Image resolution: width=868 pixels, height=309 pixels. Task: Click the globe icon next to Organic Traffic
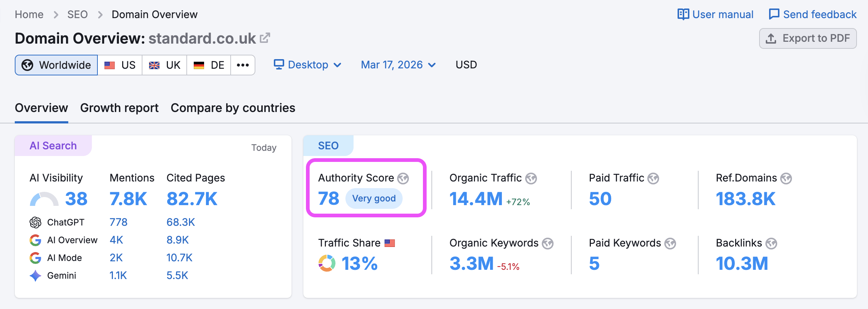pos(531,179)
